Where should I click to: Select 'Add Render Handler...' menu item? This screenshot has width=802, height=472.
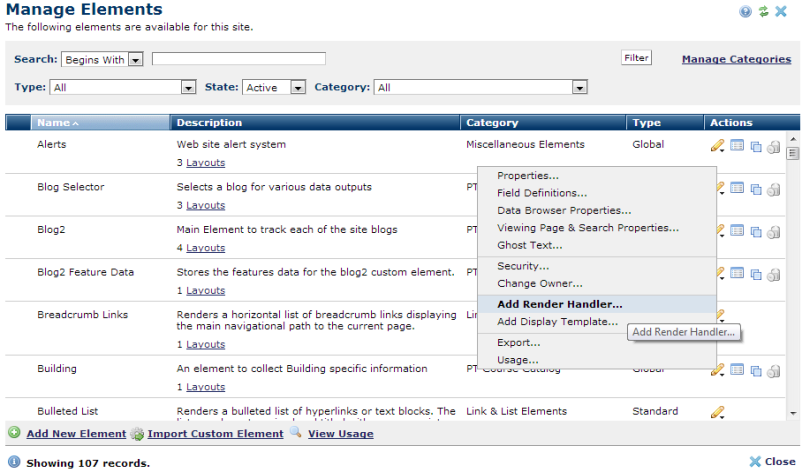pos(559,303)
